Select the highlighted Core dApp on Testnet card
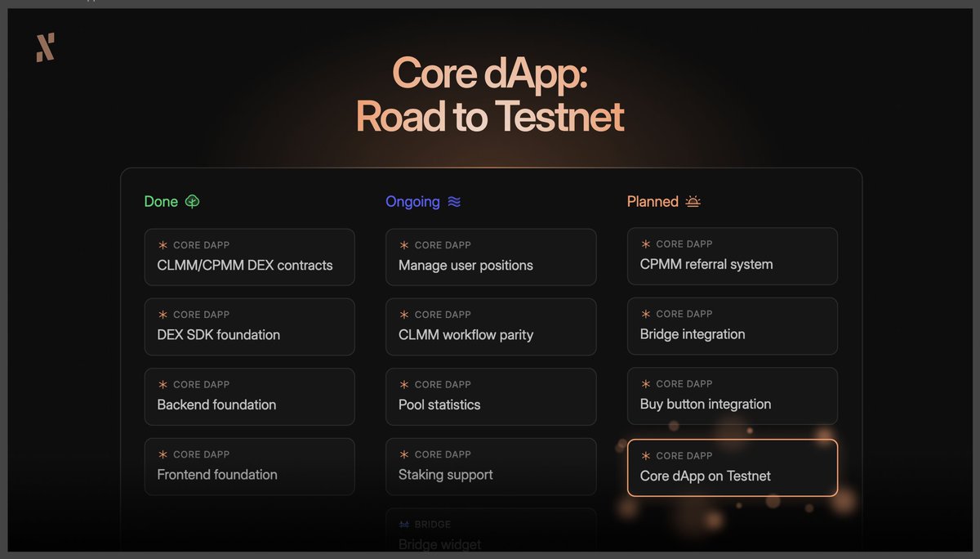The image size is (980, 559). (732, 468)
